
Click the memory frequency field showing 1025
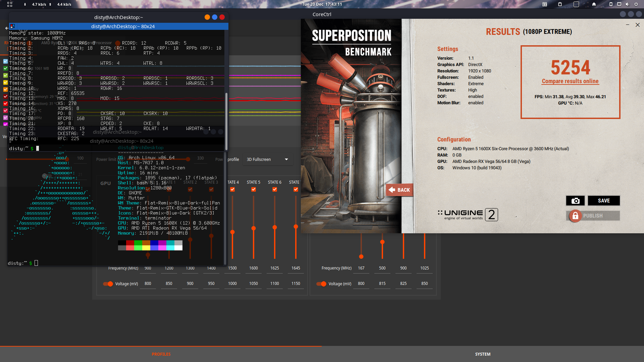425,268
